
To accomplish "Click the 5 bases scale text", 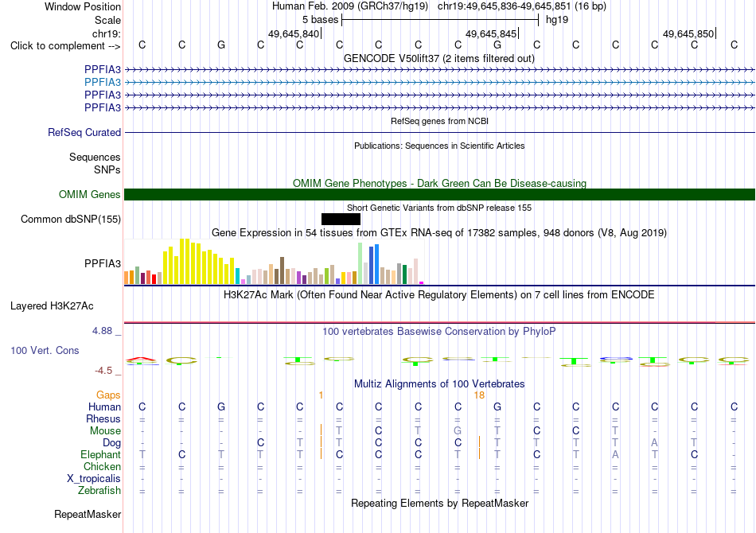I will click(x=320, y=20).
